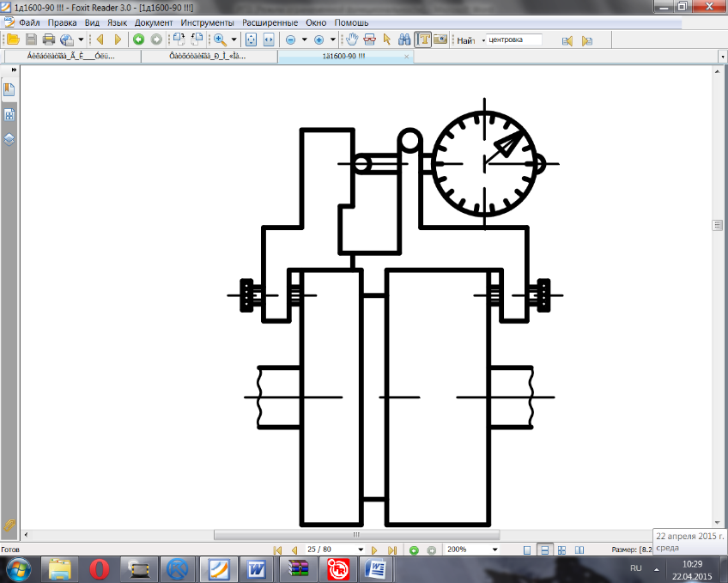The height and width of the screenshot is (583, 728).
Task: Open the Правка menu
Action: (x=62, y=22)
